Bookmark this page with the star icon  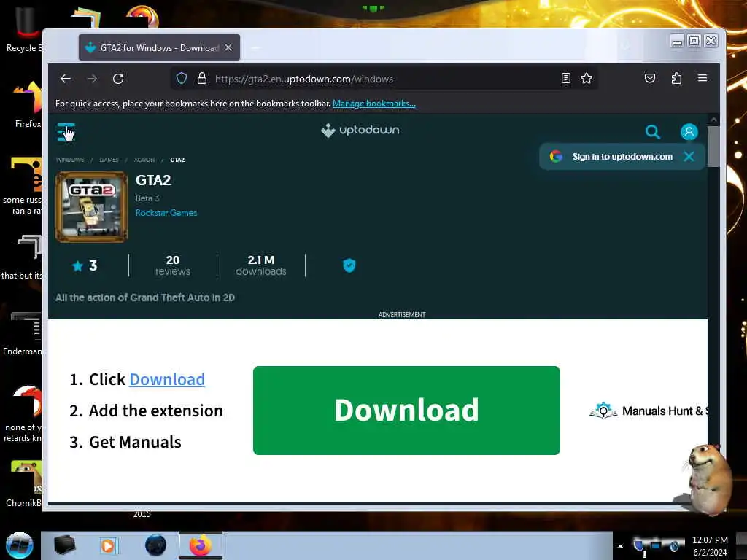tap(587, 79)
